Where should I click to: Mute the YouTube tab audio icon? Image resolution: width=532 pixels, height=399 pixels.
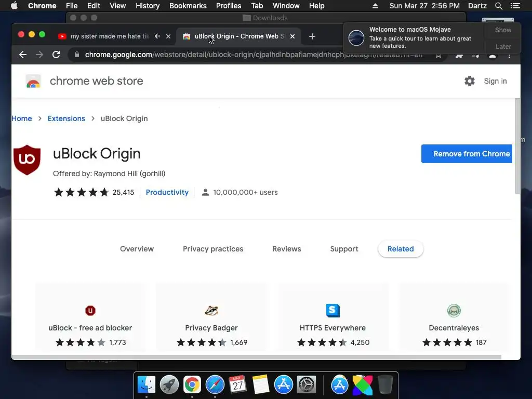[157, 36]
